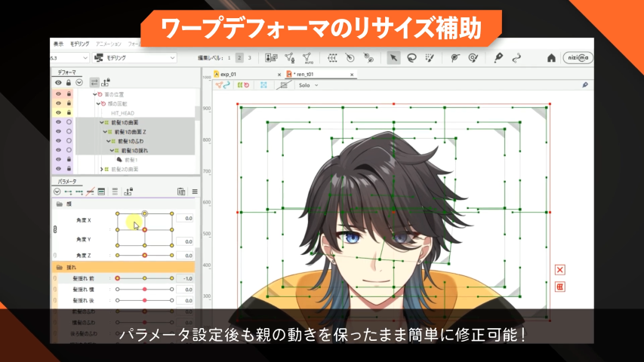Toggle all-lock icon in deformer header
644x362 pixels.
69,82
